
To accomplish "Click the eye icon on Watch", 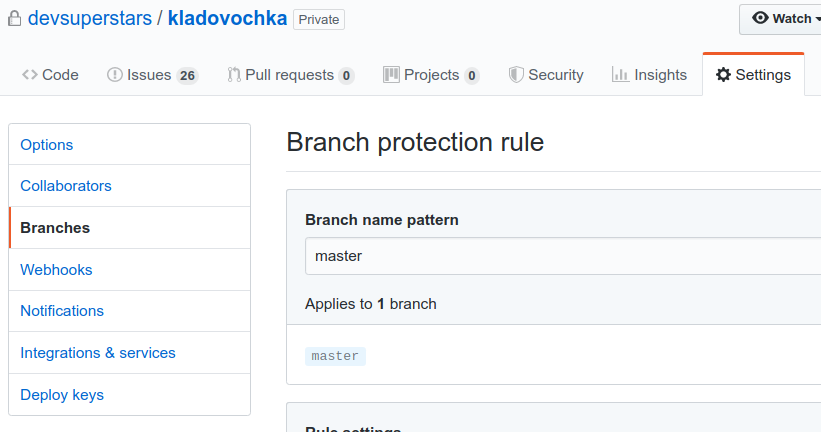I will click(760, 18).
